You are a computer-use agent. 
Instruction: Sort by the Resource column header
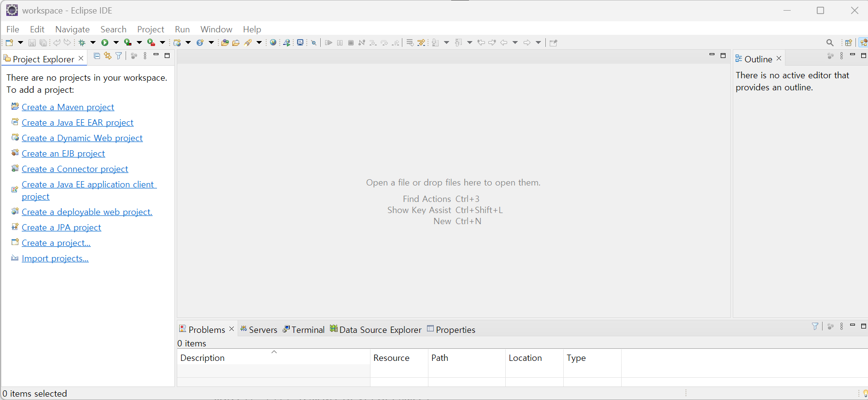click(399, 357)
